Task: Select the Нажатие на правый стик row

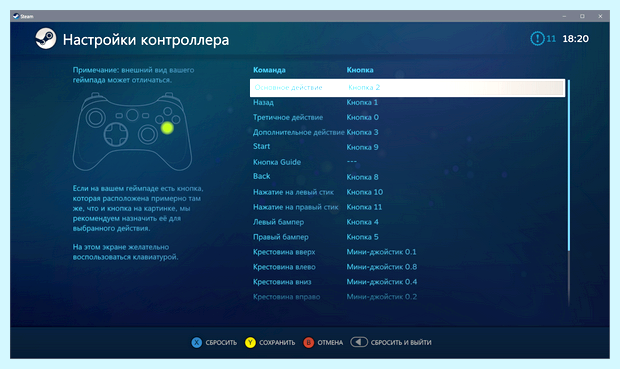Action: (407, 207)
